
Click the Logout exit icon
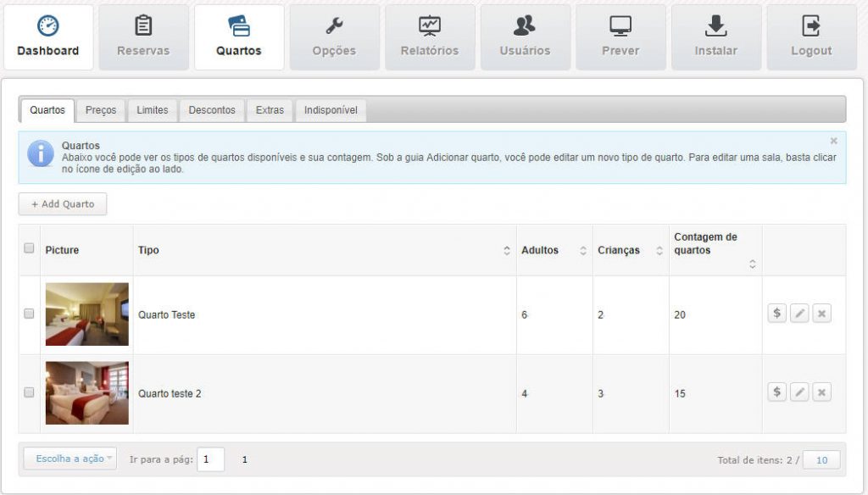[x=811, y=26]
